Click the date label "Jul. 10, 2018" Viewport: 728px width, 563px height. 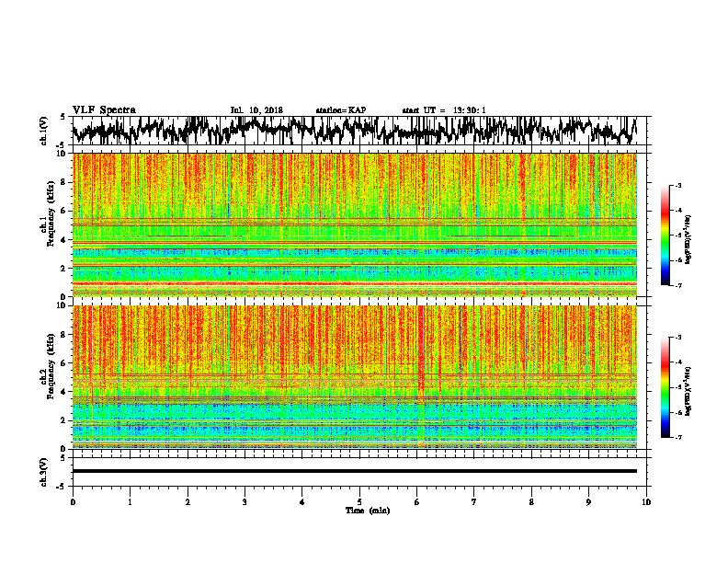[x=256, y=110]
